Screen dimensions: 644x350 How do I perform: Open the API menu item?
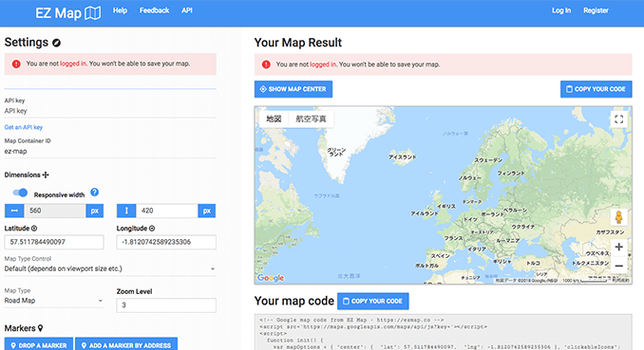pyautogui.click(x=187, y=10)
